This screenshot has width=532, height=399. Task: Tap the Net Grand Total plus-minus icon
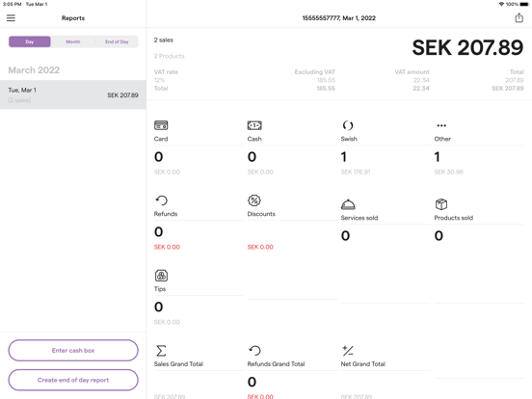[348, 351]
